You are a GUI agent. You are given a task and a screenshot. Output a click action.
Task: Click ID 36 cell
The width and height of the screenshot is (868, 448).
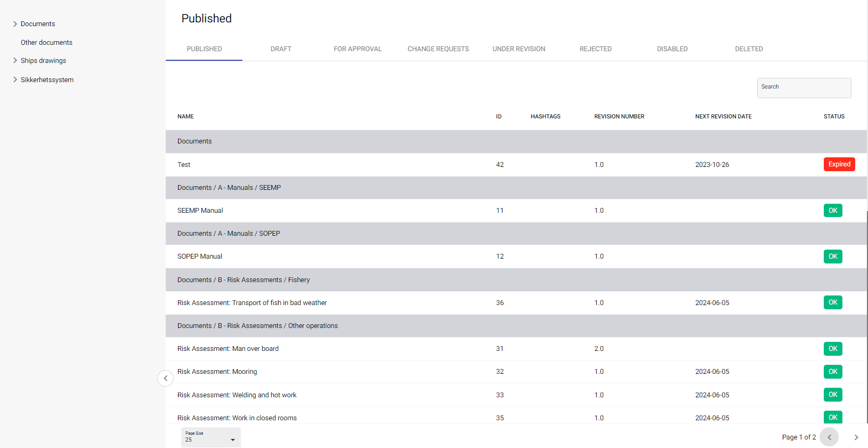(x=500, y=303)
